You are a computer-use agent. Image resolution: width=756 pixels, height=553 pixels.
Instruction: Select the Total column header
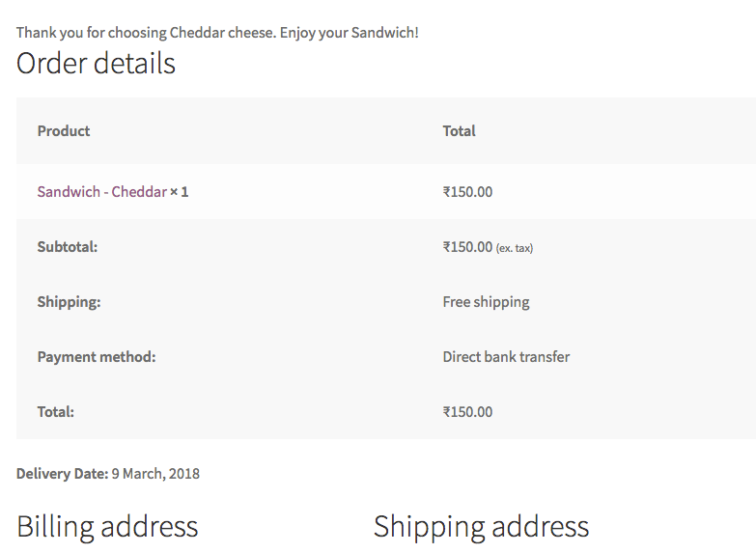(459, 131)
